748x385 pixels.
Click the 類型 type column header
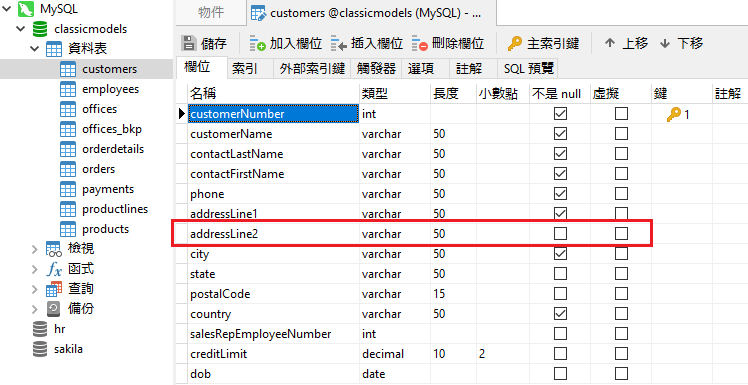tap(395, 94)
